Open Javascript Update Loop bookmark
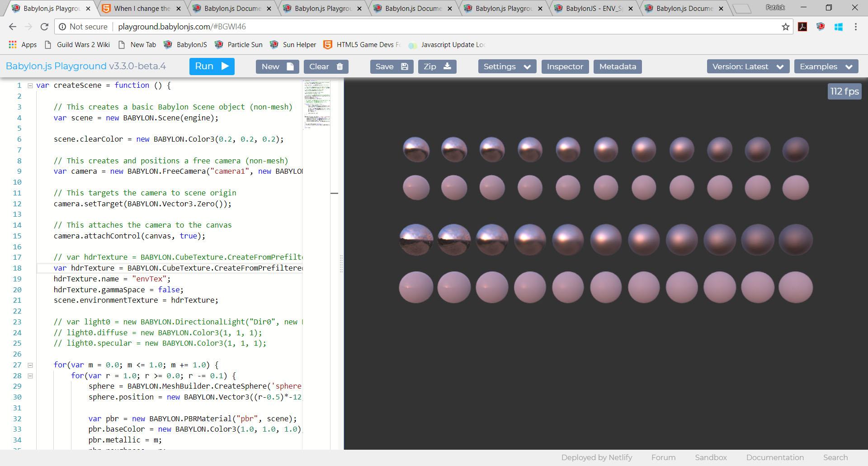Image resolution: width=868 pixels, height=466 pixels. [447, 44]
